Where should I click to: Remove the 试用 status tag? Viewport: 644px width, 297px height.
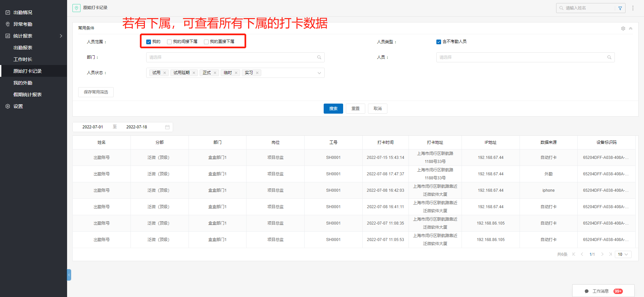165,73
